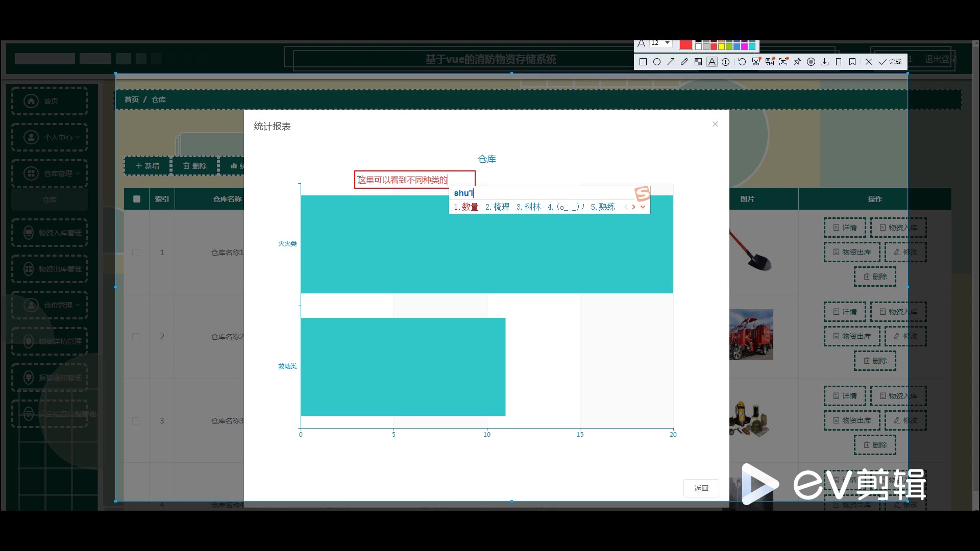The width and height of the screenshot is (980, 551).
Task: Toggle the select-all header checkbox
Action: pyautogui.click(x=137, y=199)
